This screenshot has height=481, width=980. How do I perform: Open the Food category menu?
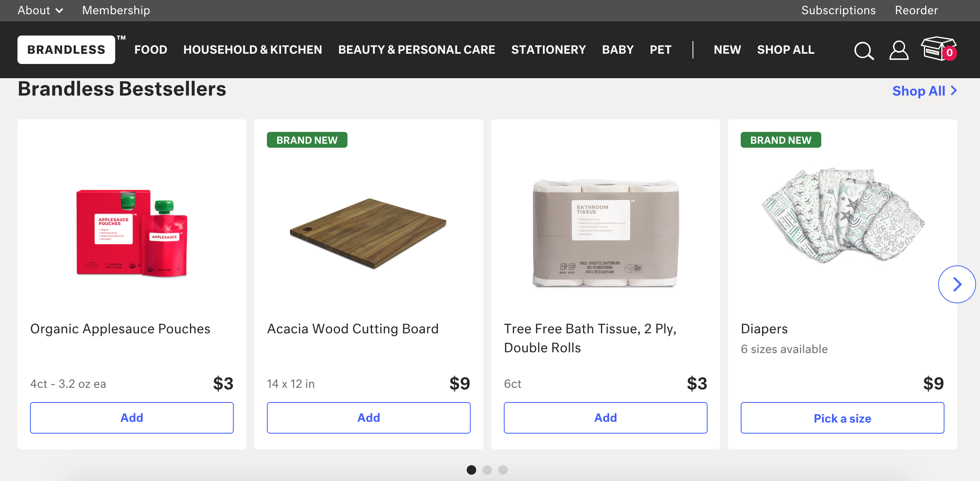[x=151, y=50]
